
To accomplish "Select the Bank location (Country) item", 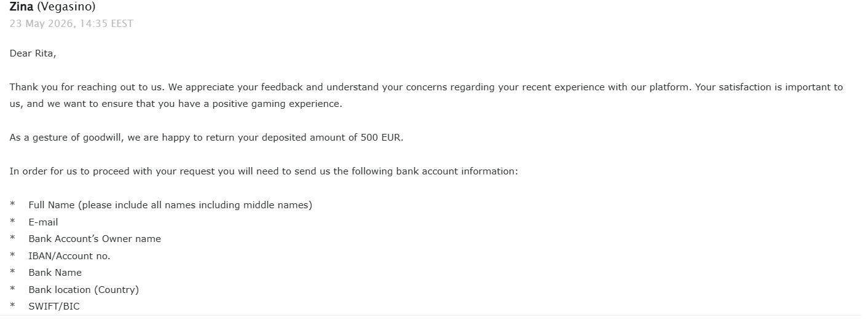I will (84, 290).
